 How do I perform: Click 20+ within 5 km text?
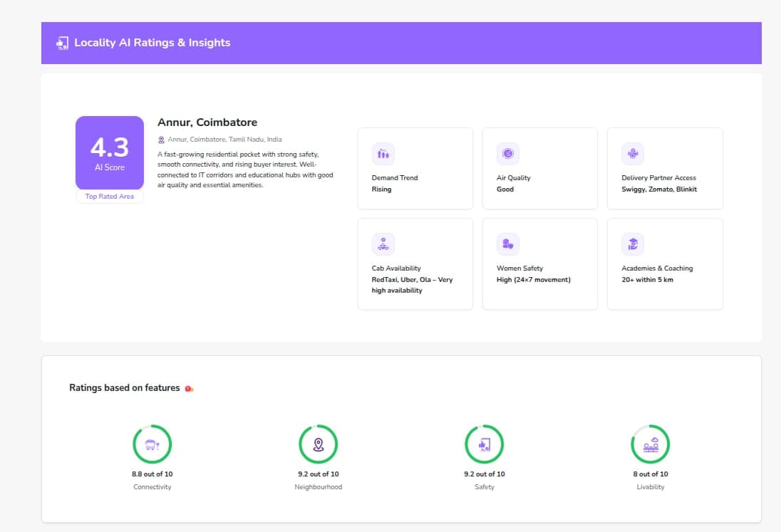[x=647, y=280]
